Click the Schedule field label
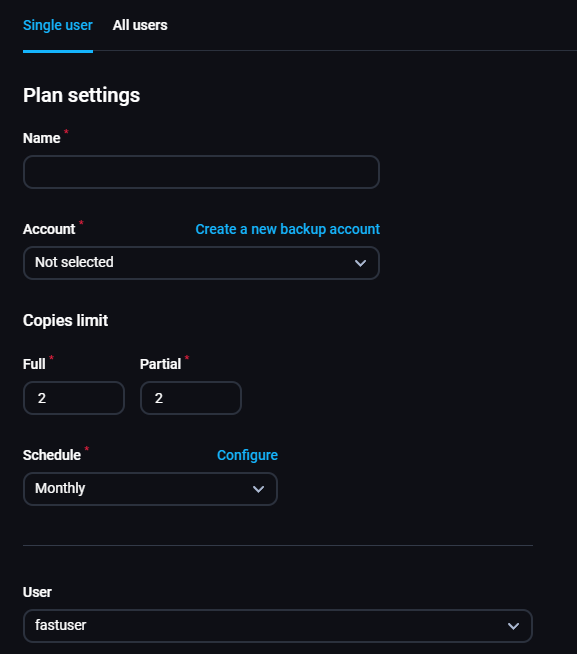The image size is (577, 654). coord(52,455)
